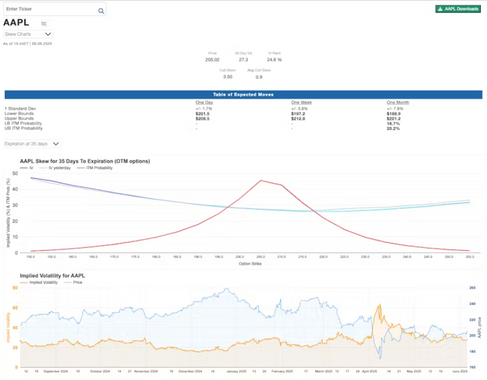Screen dimensions: 487x380
Task: Click the Expiration dropdown chevron arrow
Action: 56,144
